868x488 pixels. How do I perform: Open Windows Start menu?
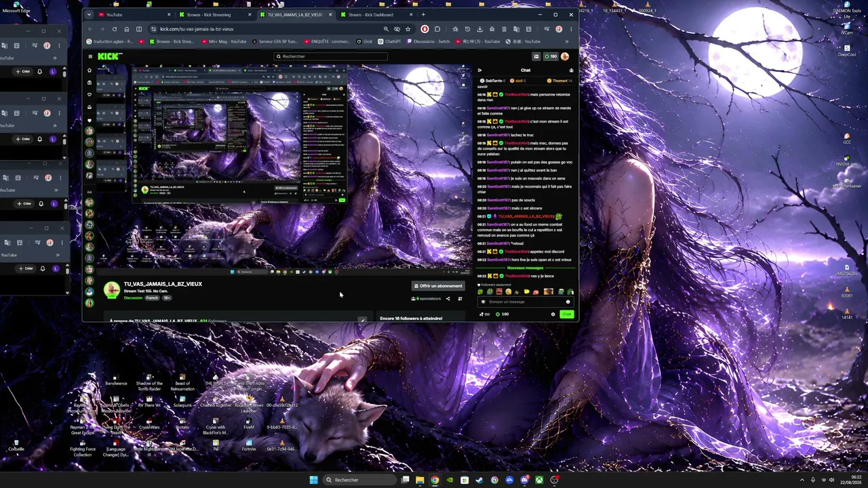pos(313,480)
